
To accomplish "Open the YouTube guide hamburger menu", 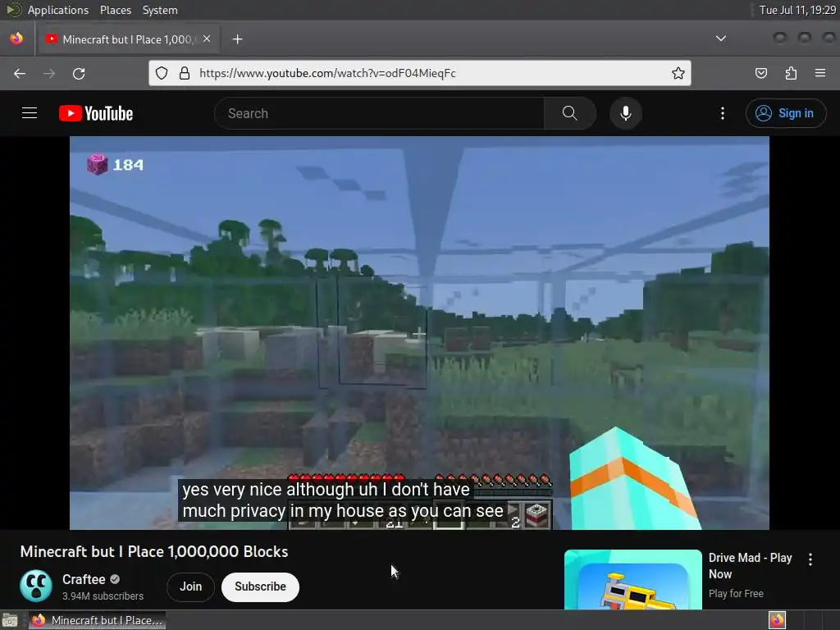I will tap(30, 113).
